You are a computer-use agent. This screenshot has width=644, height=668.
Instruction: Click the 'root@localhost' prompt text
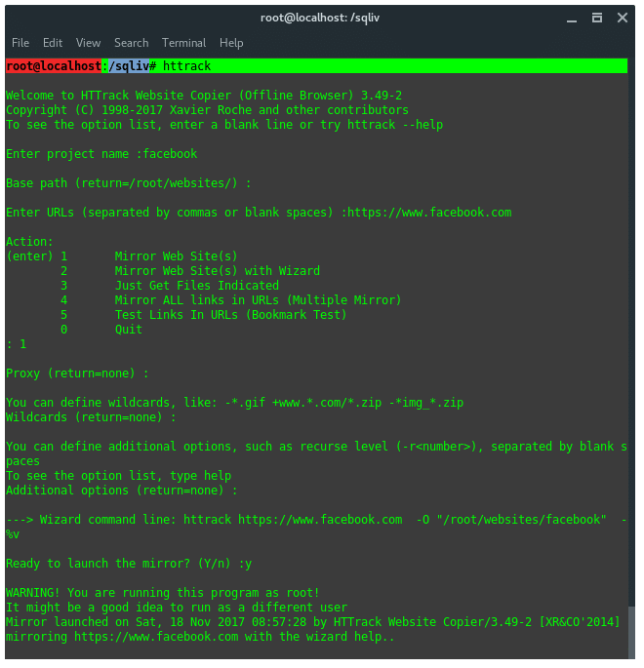point(54,66)
